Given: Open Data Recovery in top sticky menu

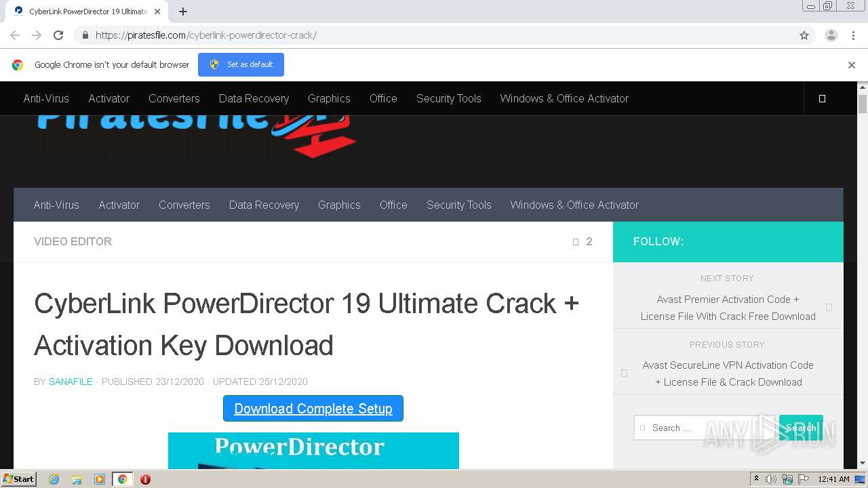Looking at the screenshot, I should [x=254, y=98].
